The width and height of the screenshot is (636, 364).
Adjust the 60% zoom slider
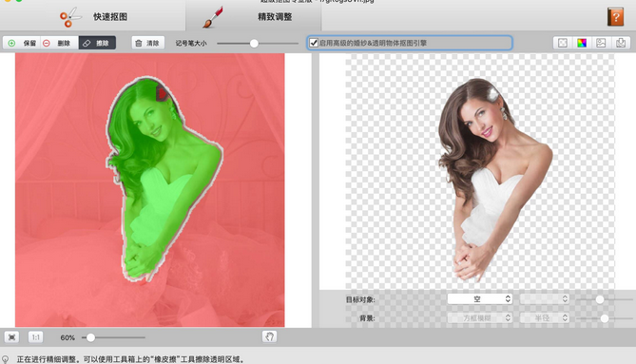pos(91,337)
